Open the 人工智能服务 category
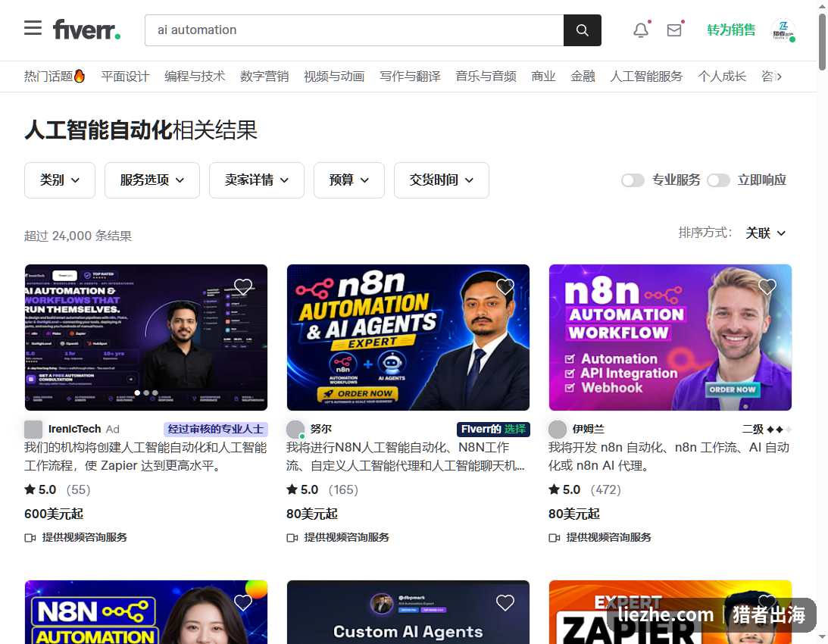 646,76
